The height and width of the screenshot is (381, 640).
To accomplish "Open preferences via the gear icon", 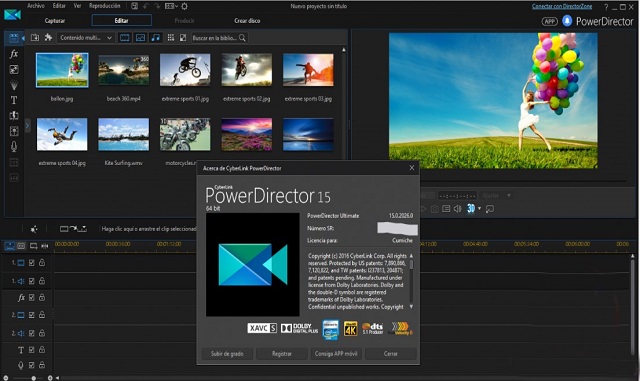I will click(184, 6).
